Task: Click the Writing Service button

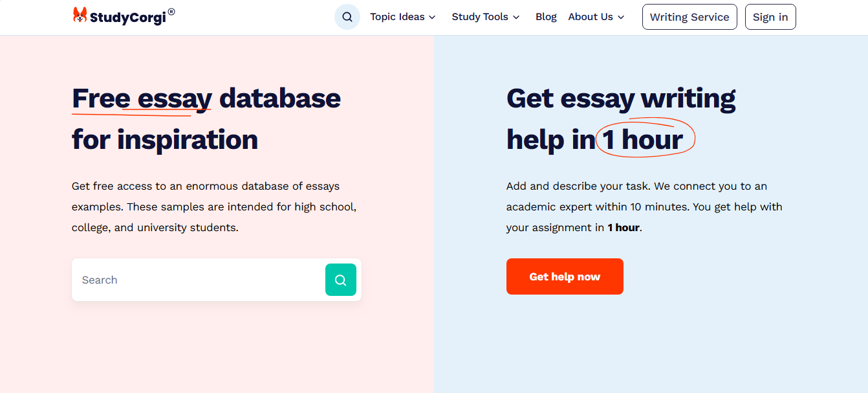Action: pos(689,17)
